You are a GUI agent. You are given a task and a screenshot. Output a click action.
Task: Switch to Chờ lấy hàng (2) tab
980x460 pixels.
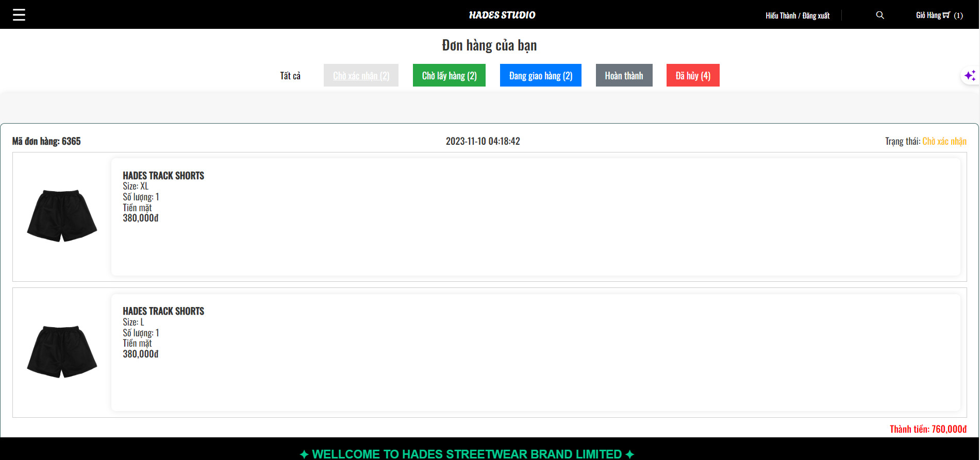pos(449,75)
